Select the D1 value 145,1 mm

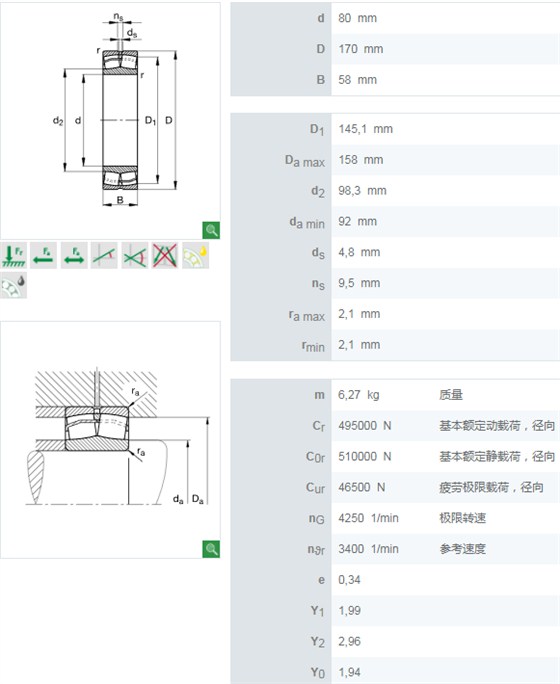tap(365, 129)
